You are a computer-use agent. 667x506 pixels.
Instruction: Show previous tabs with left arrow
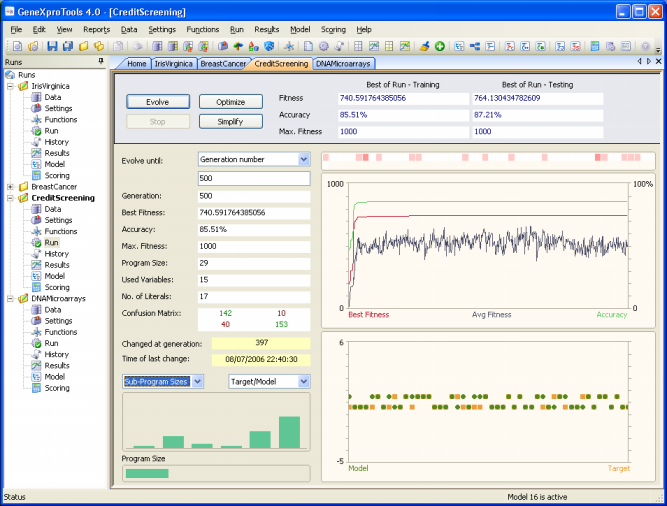tap(639, 61)
